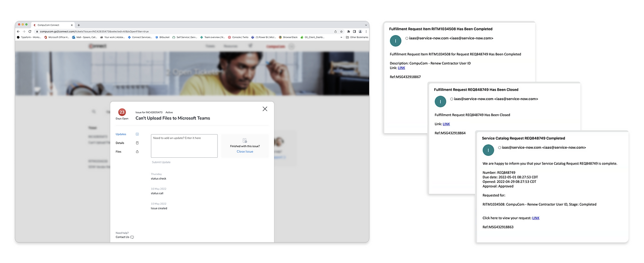
Task: Open the share icon in address bar
Action: [335, 31]
